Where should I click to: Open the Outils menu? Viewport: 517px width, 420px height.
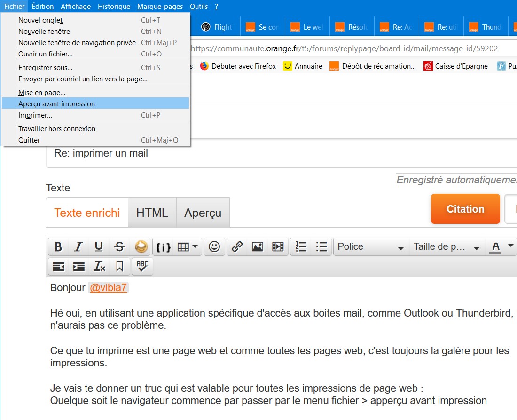(199, 6)
